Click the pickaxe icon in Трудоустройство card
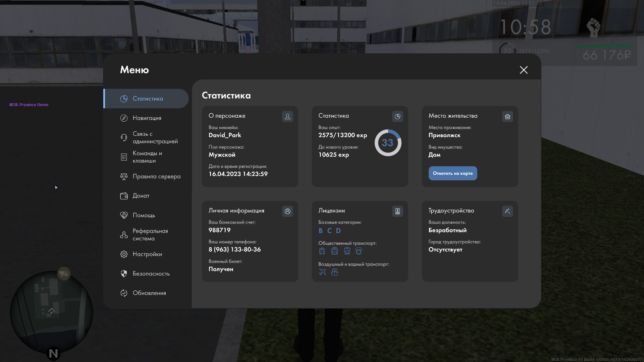Image resolution: width=644 pixels, height=362 pixels. [x=507, y=211]
